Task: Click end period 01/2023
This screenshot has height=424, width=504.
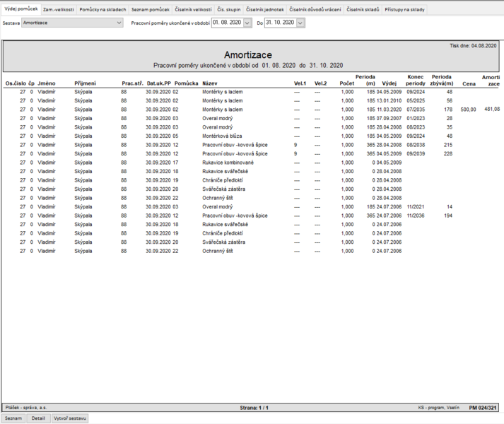Action: pyautogui.click(x=416, y=118)
